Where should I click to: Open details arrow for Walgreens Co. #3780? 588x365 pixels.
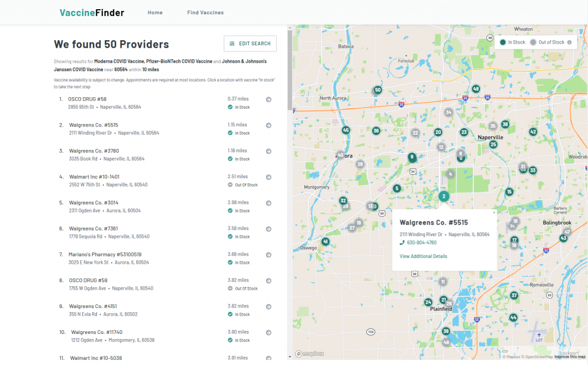click(268, 151)
